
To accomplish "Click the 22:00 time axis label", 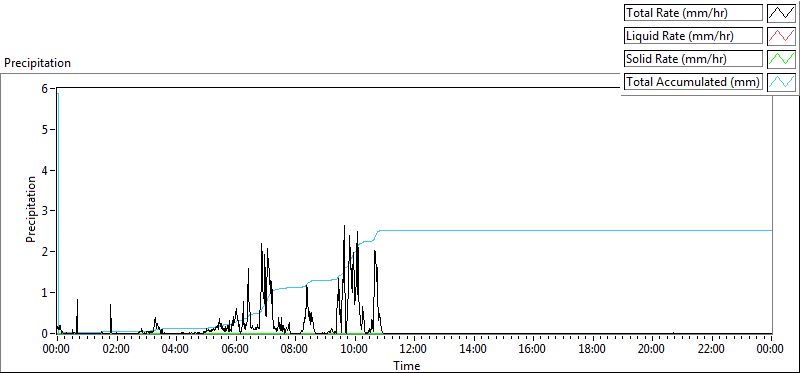I will point(711,350).
